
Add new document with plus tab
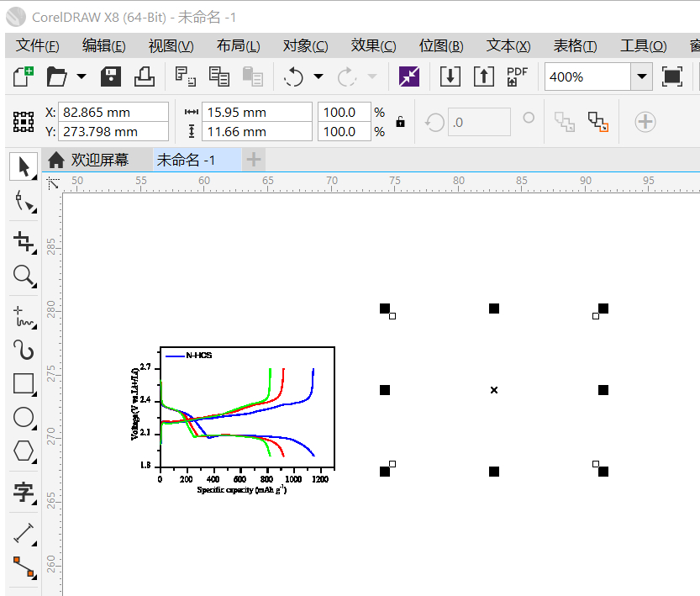tap(254, 160)
